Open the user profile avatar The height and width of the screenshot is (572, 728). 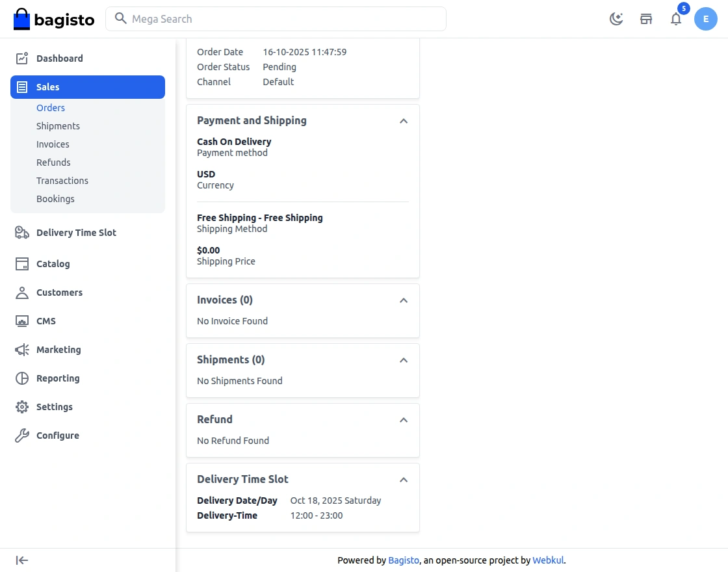706,19
